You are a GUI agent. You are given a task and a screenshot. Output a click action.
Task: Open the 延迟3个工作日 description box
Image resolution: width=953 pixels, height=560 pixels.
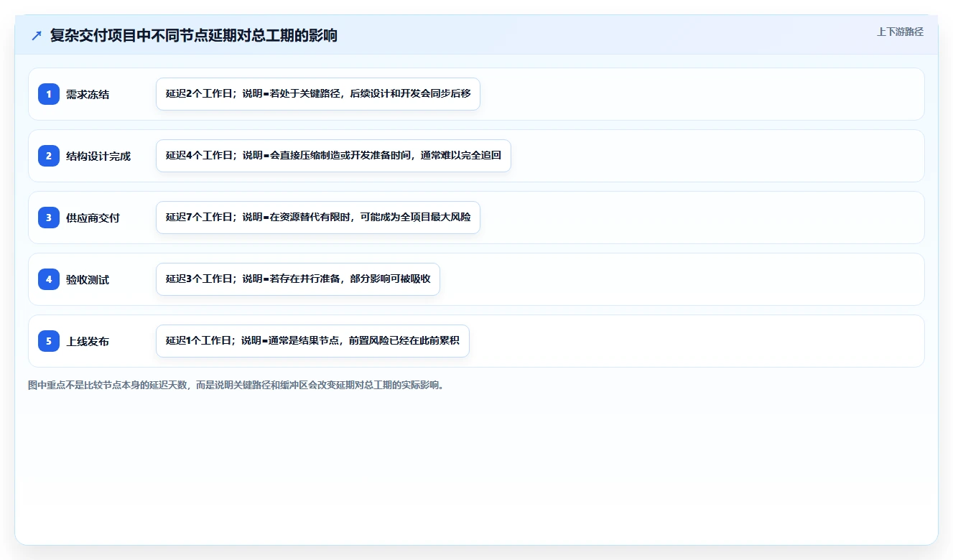(x=298, y=279)
